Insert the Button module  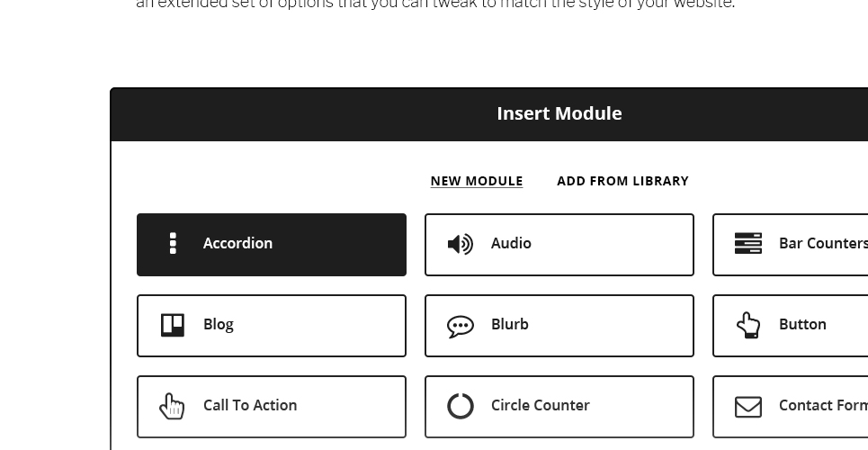coord(790,326)
